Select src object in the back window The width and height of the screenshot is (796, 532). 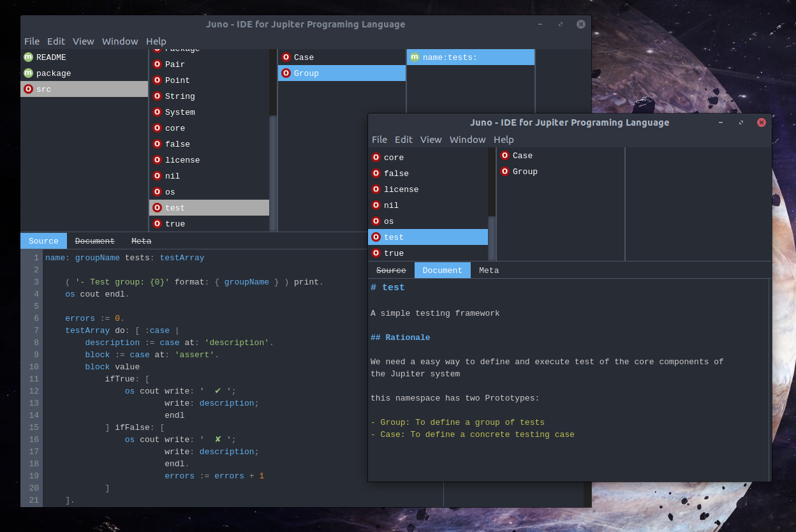click(x=84, y=89)
